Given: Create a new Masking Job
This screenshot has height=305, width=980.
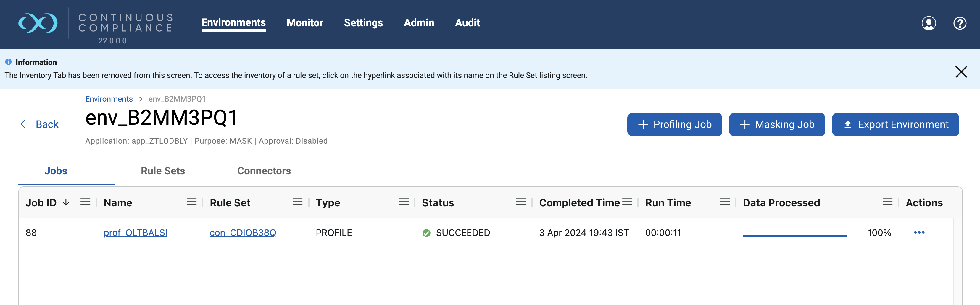Looking at the screenshot, I should pyautogui.click(x=777, y=124).
